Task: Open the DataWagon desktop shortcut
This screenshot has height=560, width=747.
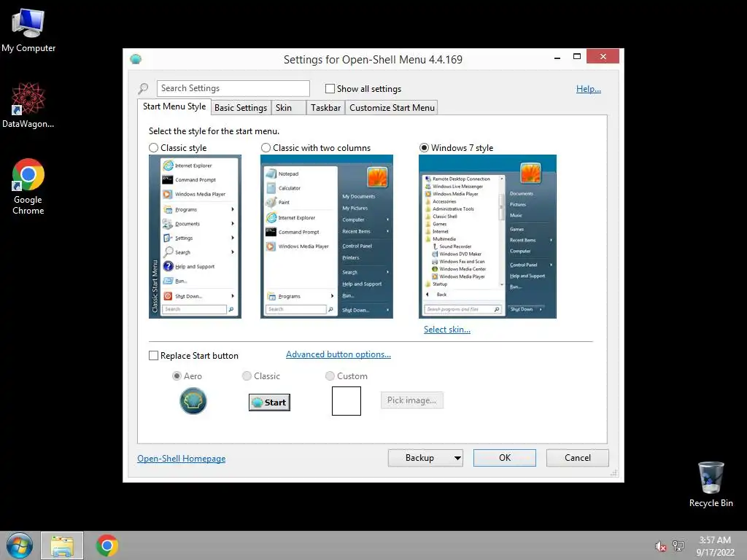Action: [x=28, y=106]
